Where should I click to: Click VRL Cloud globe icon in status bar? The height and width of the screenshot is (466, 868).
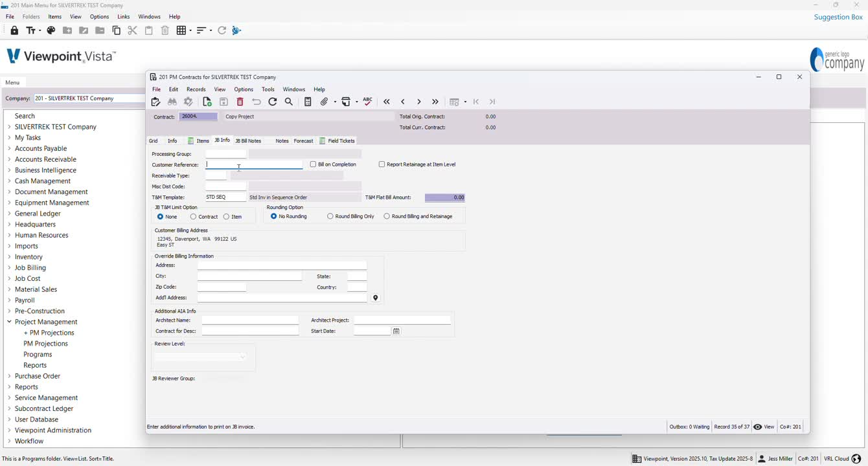coord(856,459)
